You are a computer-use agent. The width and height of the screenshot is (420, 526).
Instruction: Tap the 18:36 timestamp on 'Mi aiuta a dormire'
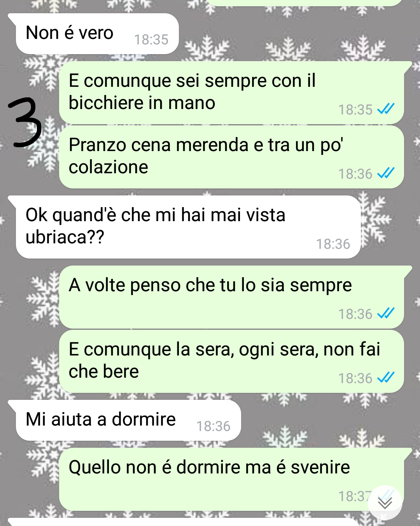point(213,426)
